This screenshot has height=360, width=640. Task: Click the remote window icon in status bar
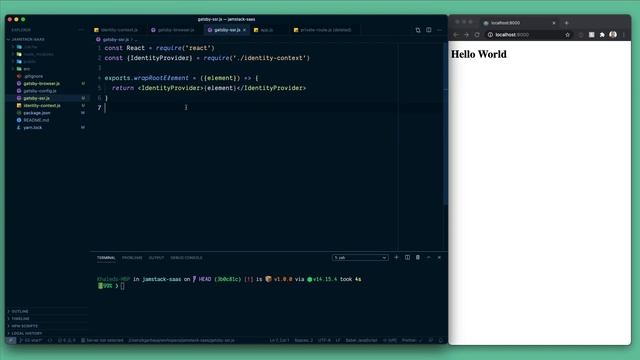[11, 340]
